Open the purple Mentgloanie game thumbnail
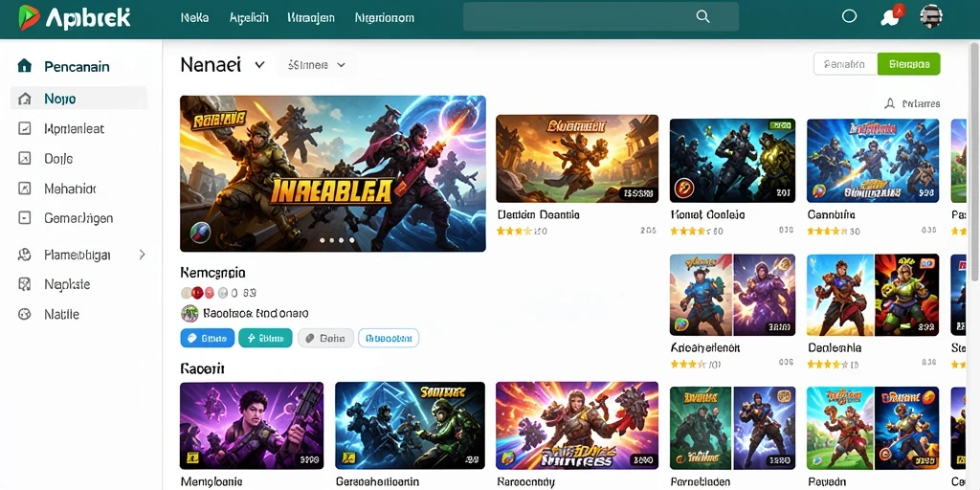The image size is (980, 490). 252,426
